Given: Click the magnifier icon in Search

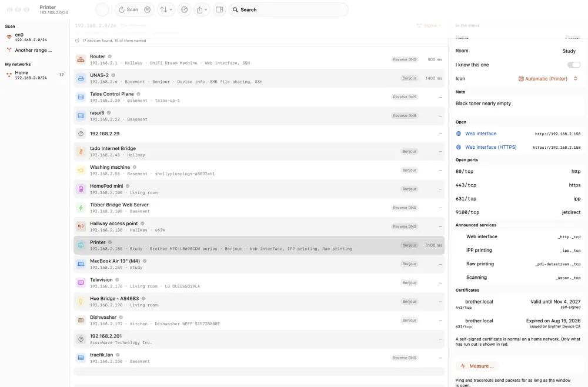Looking at the screenshot, I should [x=235, y=10].
